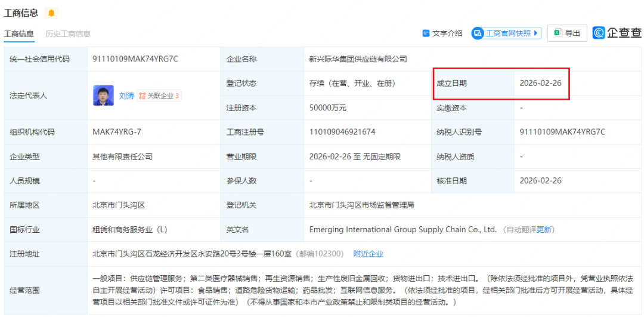The width and height of the screenshot is (644, 317).
Task: Click the orange bell alert icon
Action: coord(51,13)
